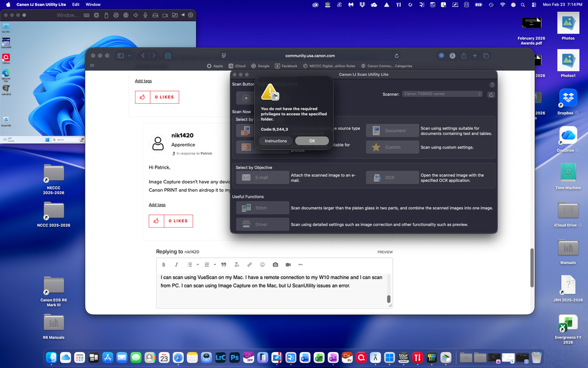Open the Window menu in menu bar

(93, 5)
